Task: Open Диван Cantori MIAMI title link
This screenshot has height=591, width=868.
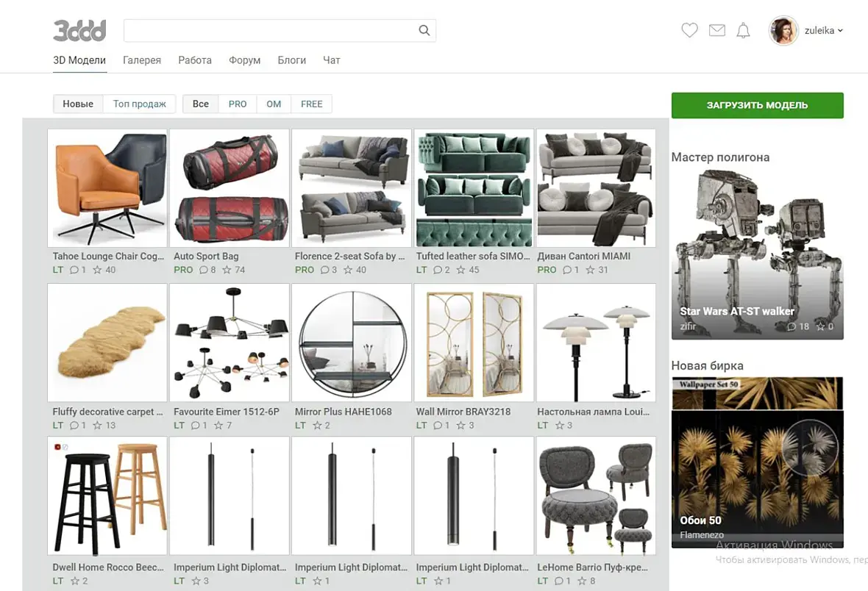Action: point(583,257)
